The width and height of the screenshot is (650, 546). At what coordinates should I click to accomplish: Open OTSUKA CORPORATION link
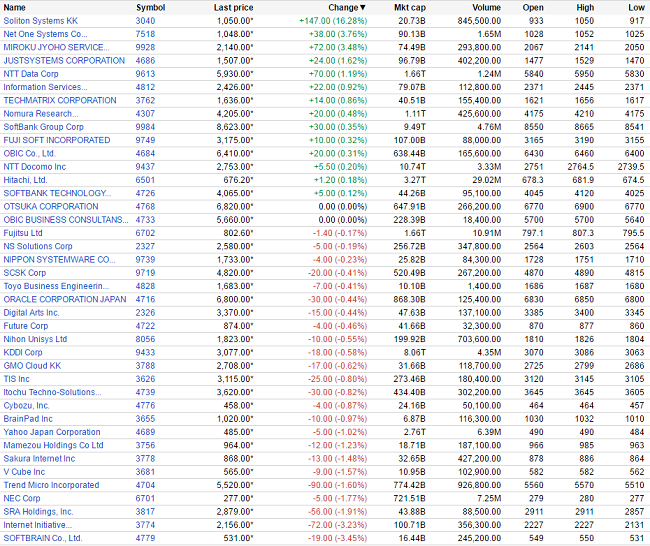coord(51,206)
